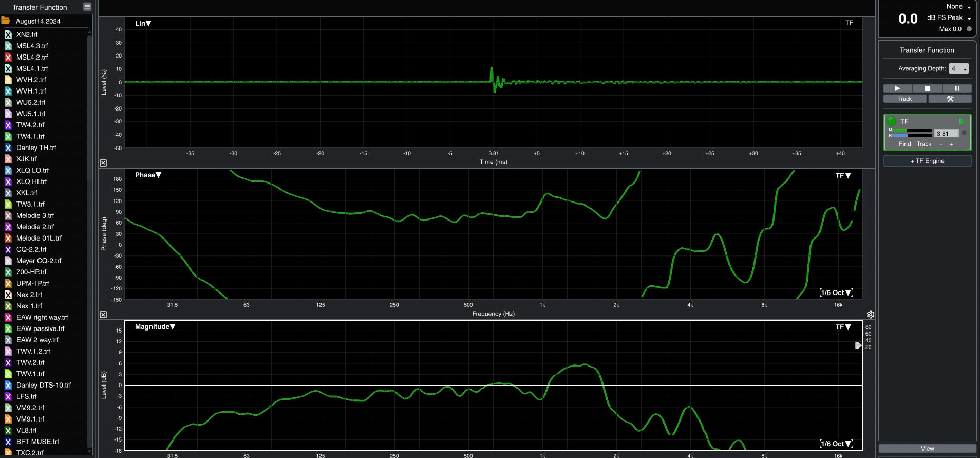Decrease delay with the minus button
This screenshot has height=458, width=980.
941,144
